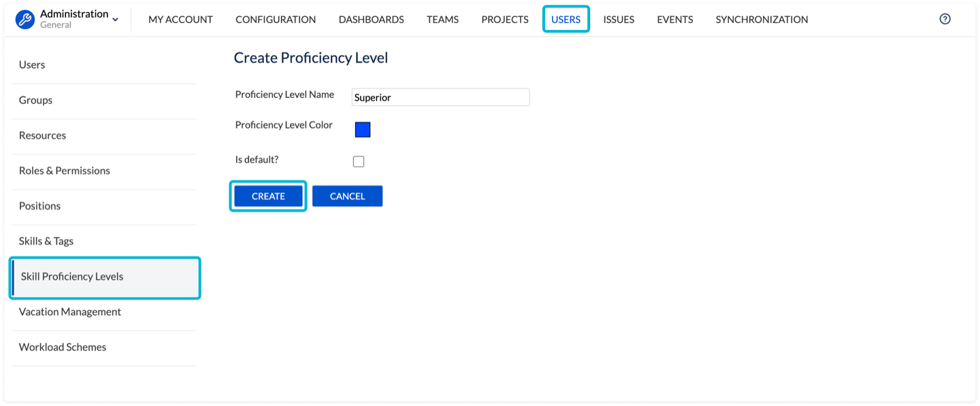Switch to the Configuration tab
This screenshot has height=406, width=980.
(x=276, y=20)
